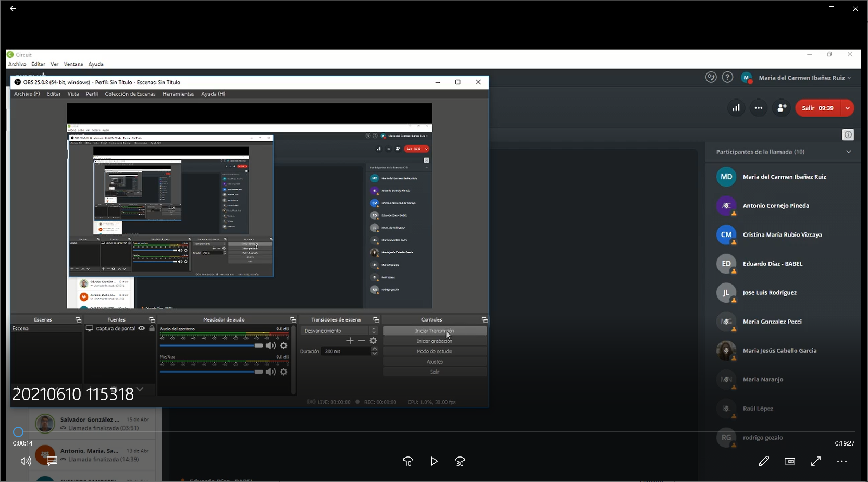This screenshot has height=482, width=868.
Task: Mute the Audio del escritorio speaker
Action: point(270,345)
